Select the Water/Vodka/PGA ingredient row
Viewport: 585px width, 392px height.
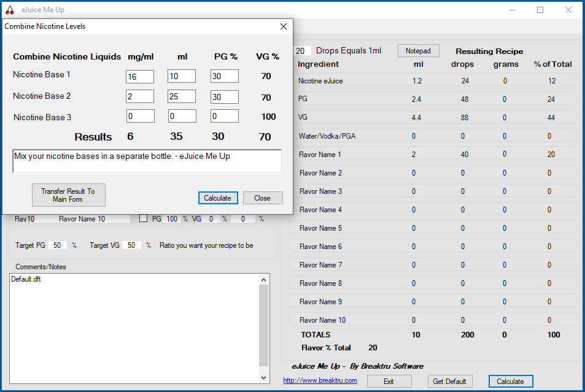click(433, 136)
